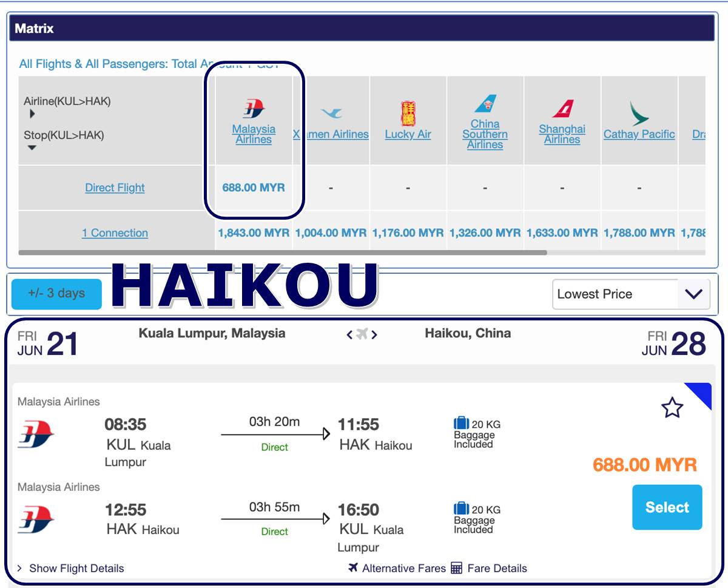The image size is (728, 588).
Task: Open the Lucky Air link
Action: pos(408,134)
